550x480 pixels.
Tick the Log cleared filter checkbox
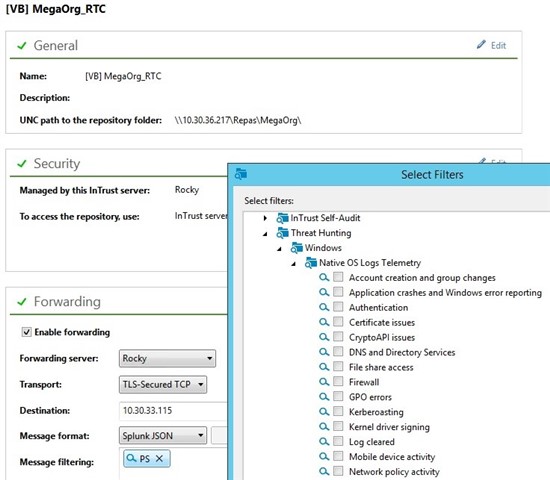(338, 441)
